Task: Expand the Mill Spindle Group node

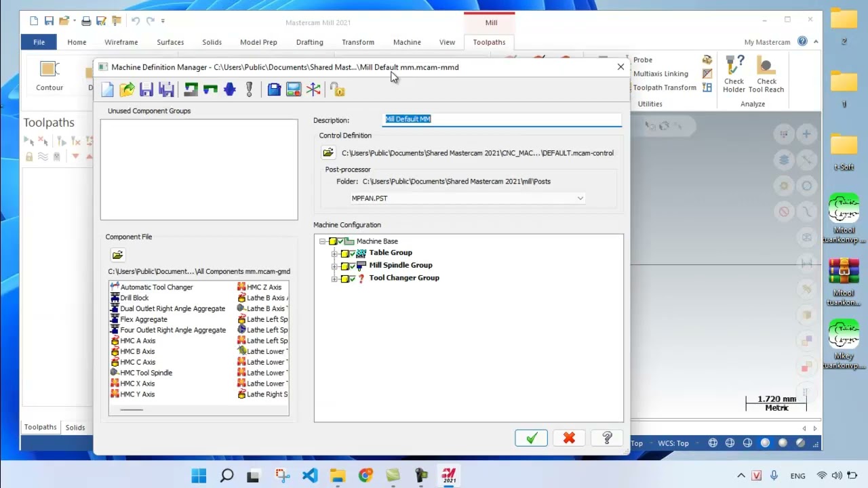Action: [334, 266]
